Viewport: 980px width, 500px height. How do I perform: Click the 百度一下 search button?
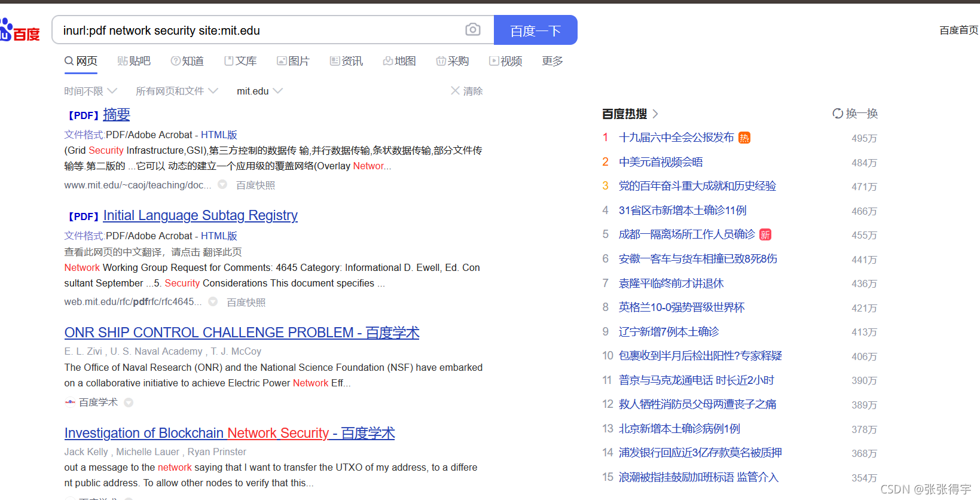click(536, 30)
